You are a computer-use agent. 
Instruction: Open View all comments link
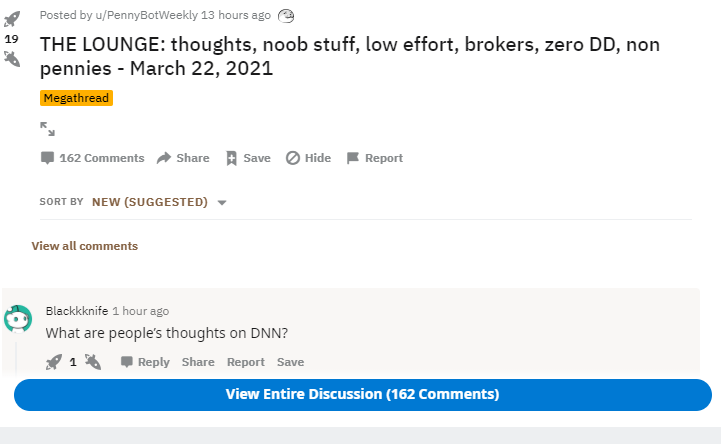tap(85, 246)
